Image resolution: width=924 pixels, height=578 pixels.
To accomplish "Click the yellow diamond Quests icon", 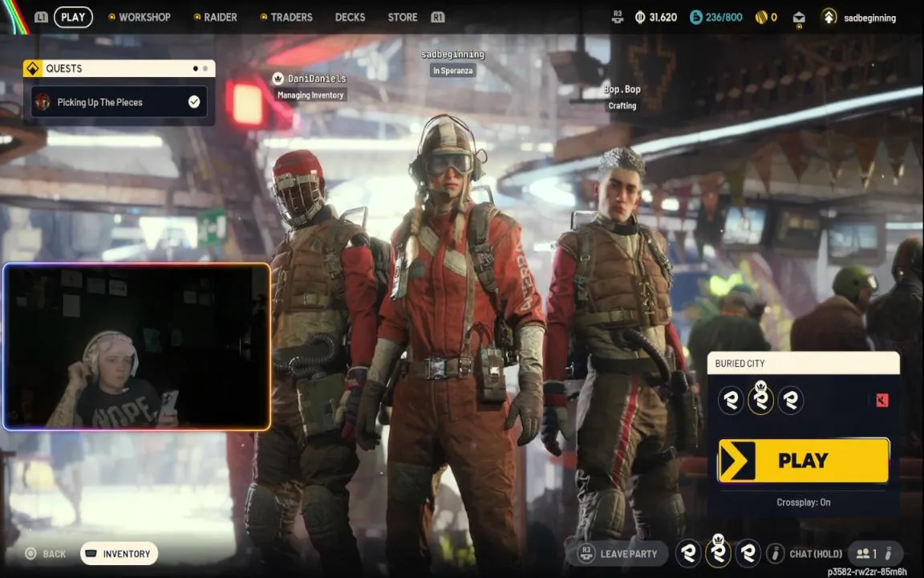I will [x=32, y=68].
